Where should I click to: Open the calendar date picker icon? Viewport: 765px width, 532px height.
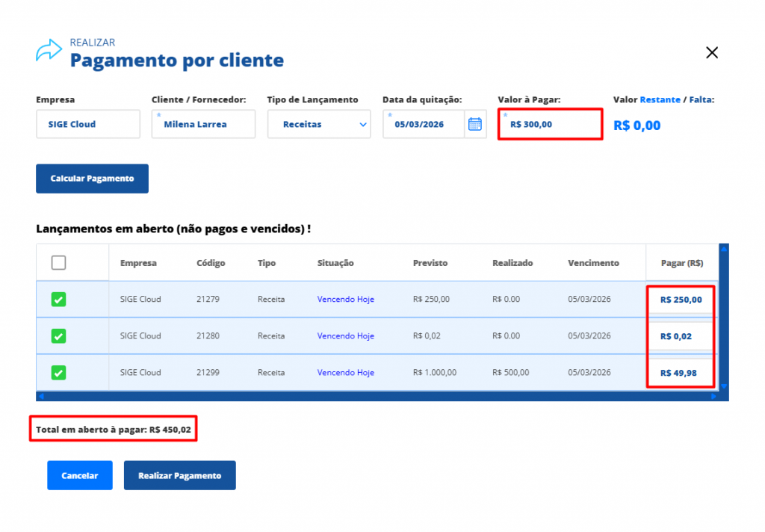click(474, 125)
